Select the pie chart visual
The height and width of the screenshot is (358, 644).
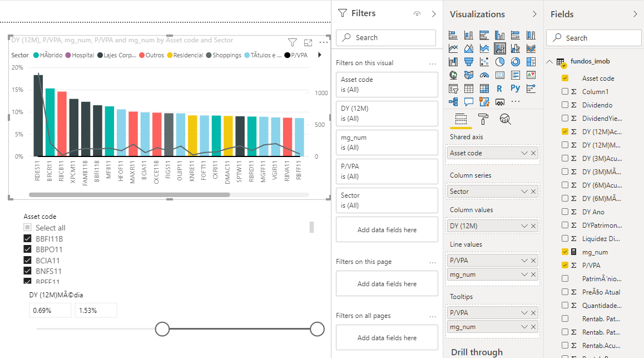(500, 62)
